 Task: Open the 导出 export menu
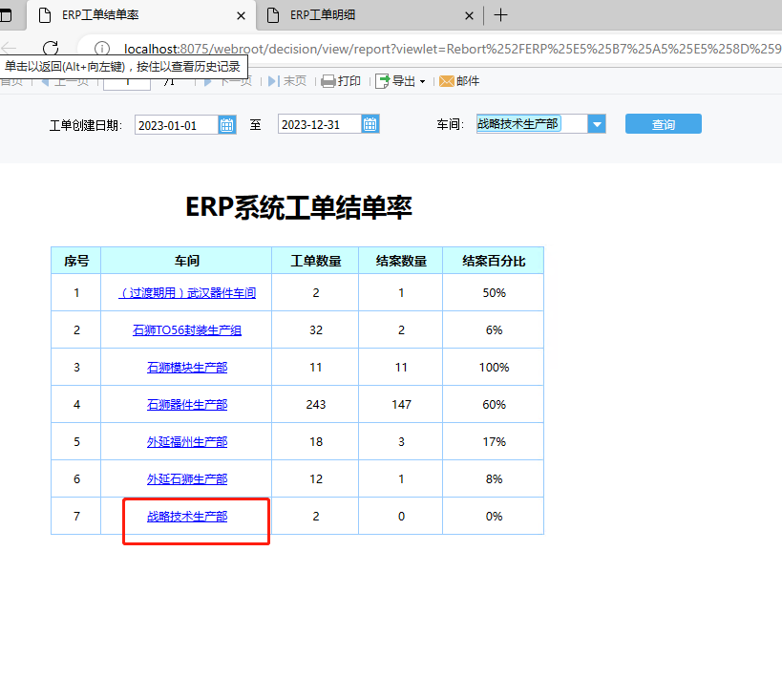tap(400, 81)
